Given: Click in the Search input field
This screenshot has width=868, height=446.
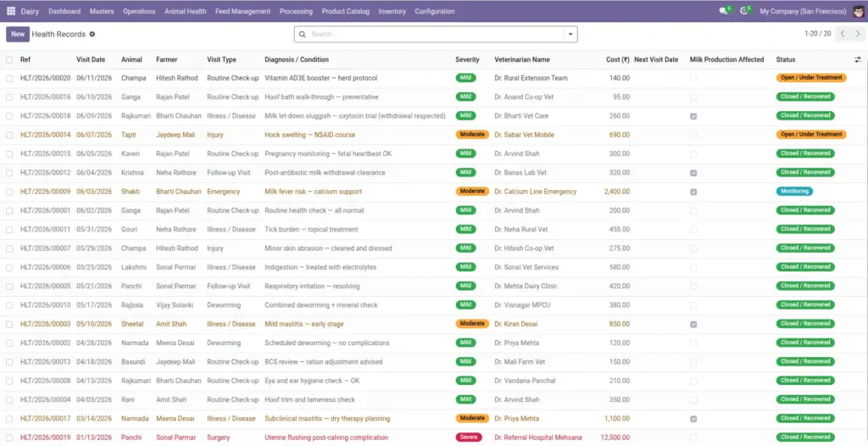Looking at the screenshot, I should 435,35.
